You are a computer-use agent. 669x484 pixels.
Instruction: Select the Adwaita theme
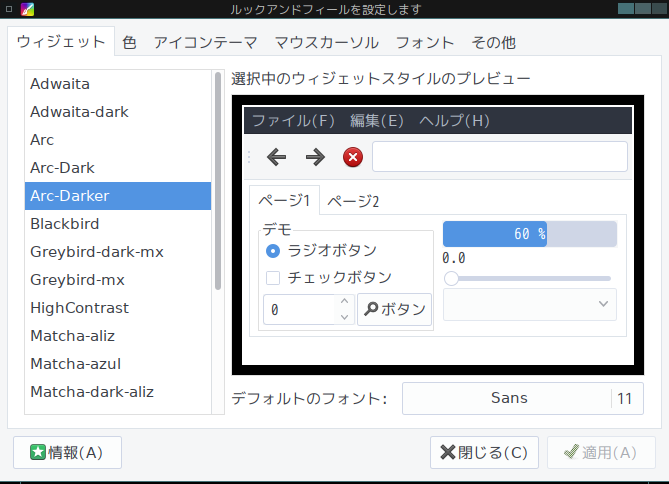point(118,84)
